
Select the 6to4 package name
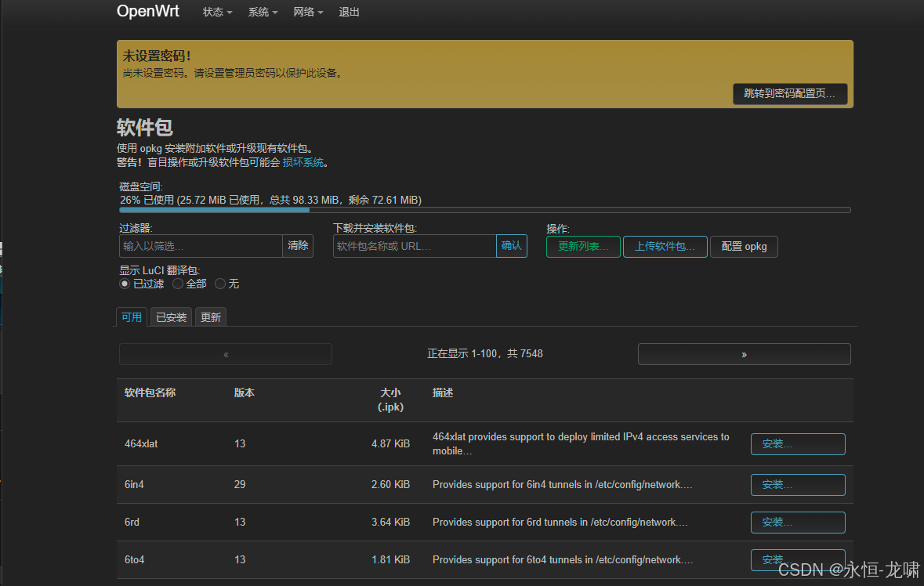(134, 560)
